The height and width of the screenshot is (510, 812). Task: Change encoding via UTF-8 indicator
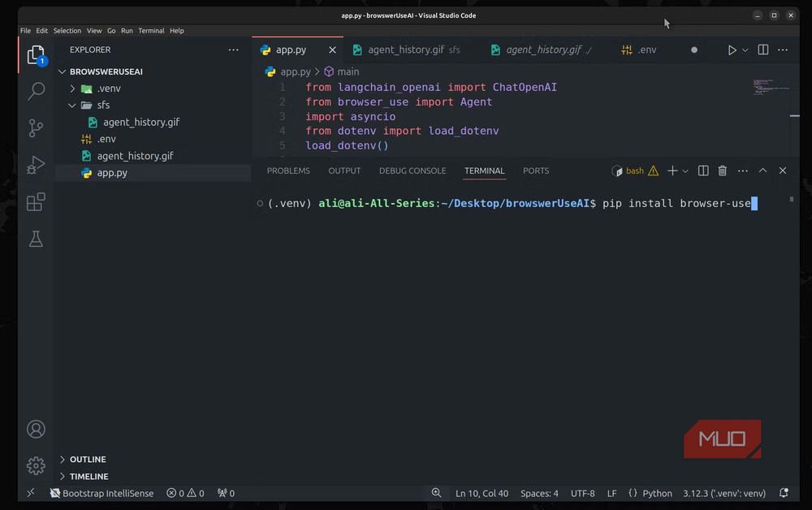[582, 494]
